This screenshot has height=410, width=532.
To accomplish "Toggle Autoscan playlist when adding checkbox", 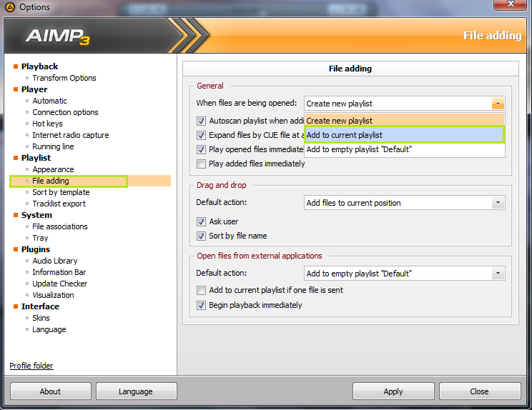I will tap(201, 121).
